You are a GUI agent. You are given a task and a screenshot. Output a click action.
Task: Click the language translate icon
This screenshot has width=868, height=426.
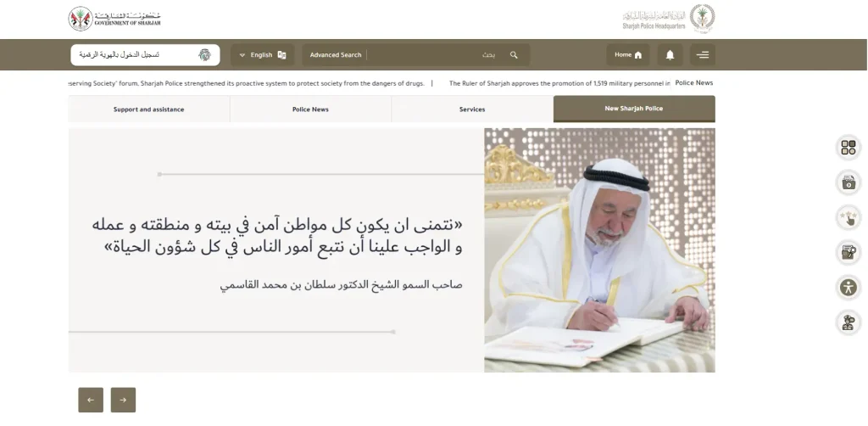pos(281,55)
